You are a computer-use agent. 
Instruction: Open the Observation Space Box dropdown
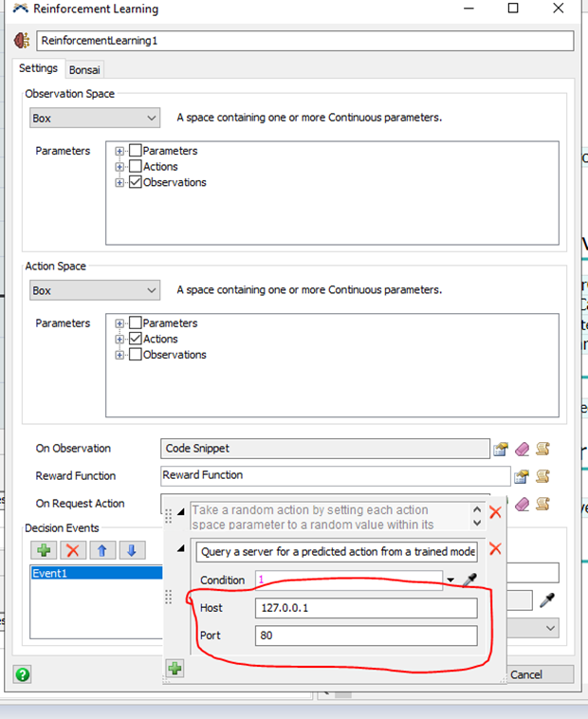(x=94, y=119)
